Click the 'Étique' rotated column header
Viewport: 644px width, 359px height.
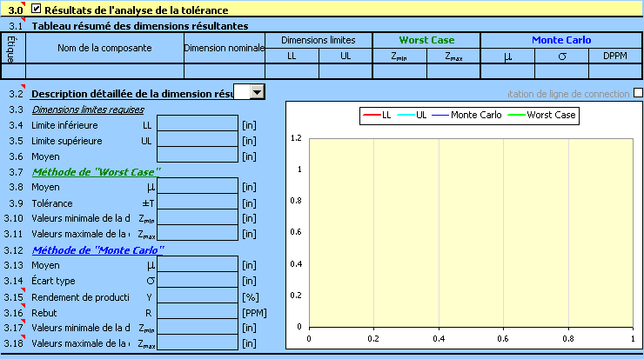pos(13,49)
